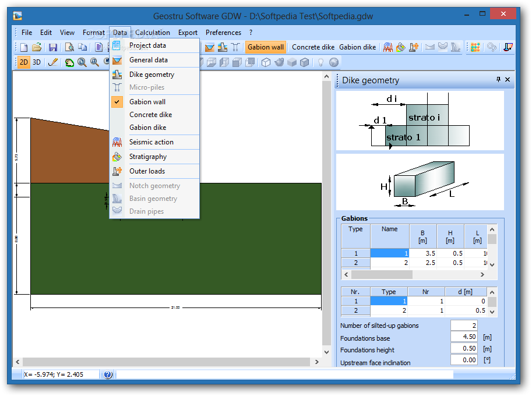
Task: Click the General data toolbar icon
Action: [210, 47]
